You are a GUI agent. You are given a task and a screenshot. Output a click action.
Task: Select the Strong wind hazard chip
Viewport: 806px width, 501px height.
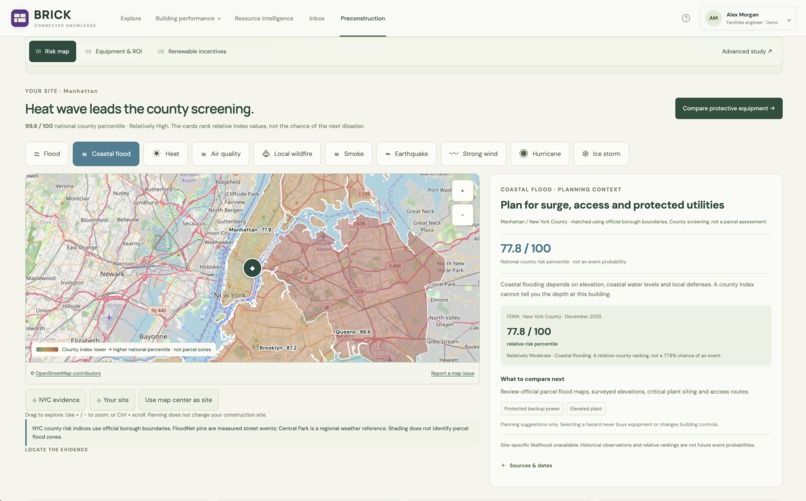pyautogui.click(x=473, y=154)
